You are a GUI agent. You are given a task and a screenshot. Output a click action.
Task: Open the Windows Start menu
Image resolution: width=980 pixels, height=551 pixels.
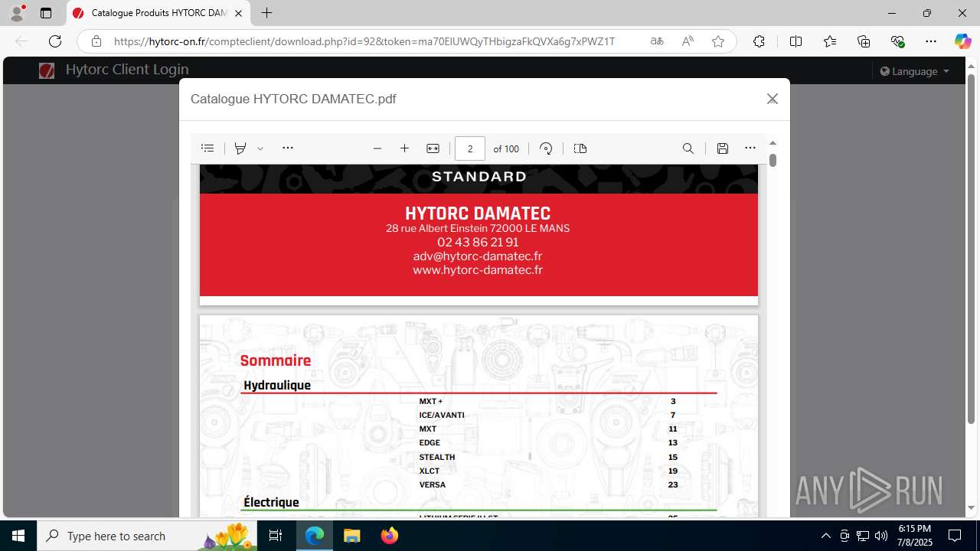tap(18, 536)
